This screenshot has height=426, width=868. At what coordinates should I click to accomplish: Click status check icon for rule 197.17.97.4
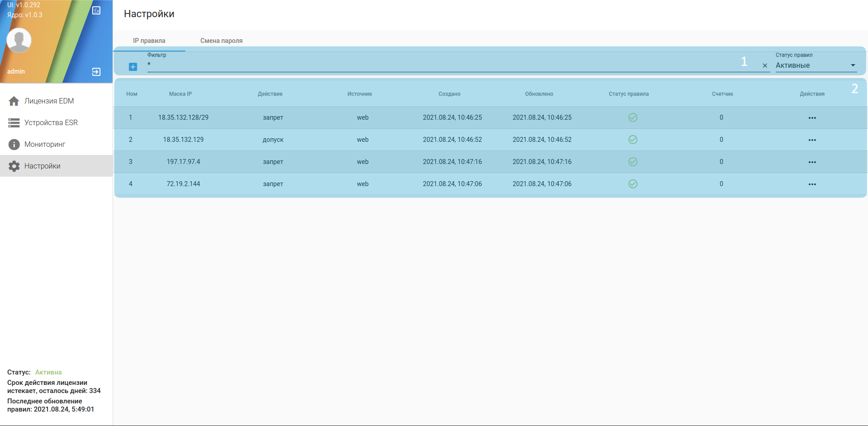633,162
